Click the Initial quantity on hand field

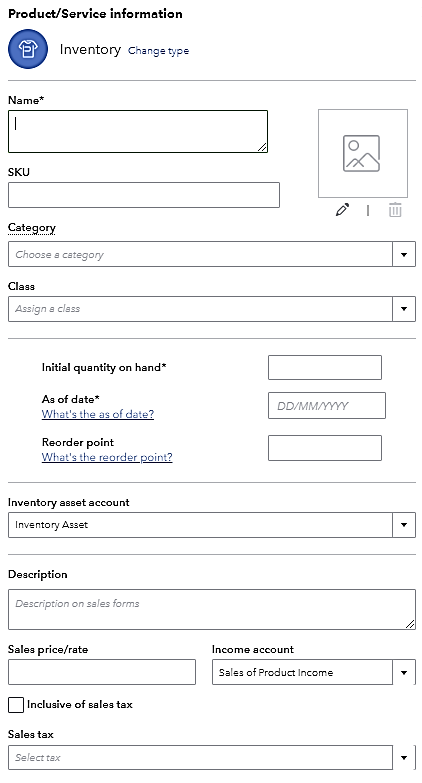(325, 368)
